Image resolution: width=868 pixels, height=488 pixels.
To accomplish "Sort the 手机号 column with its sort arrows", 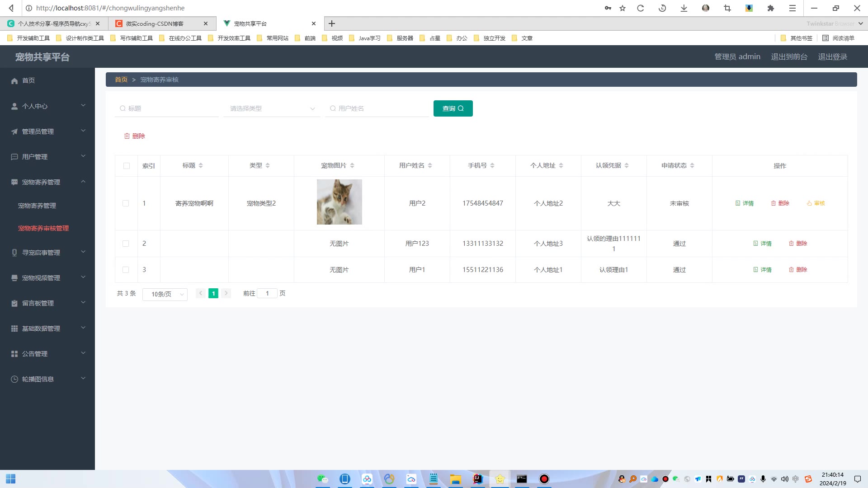I will (x=492, y=166).
